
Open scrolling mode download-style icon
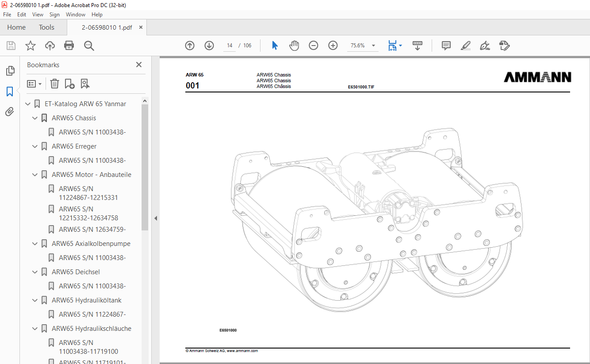pyautogui.click(x=418, y=46)
